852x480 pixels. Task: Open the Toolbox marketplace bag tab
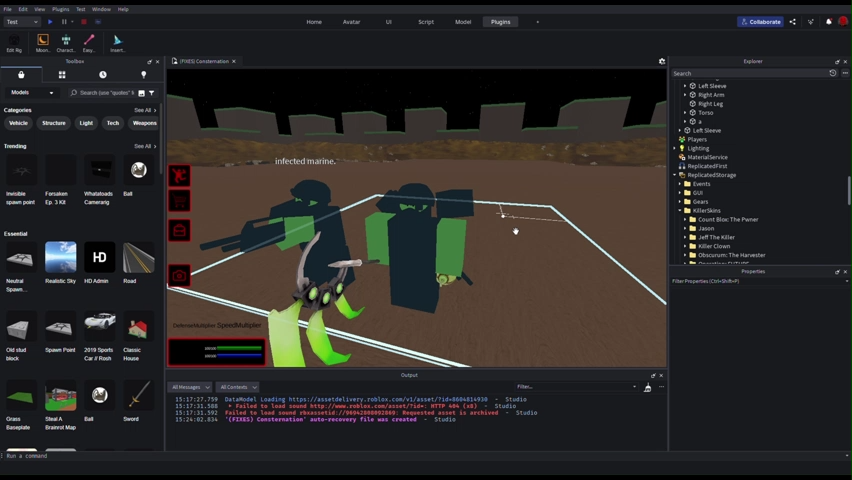21,74
